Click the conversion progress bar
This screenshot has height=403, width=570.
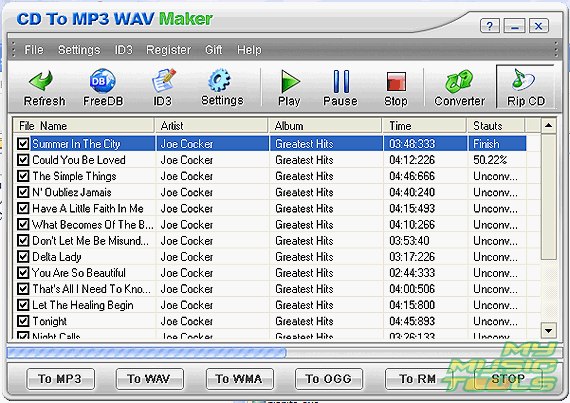tap(284, 352)
